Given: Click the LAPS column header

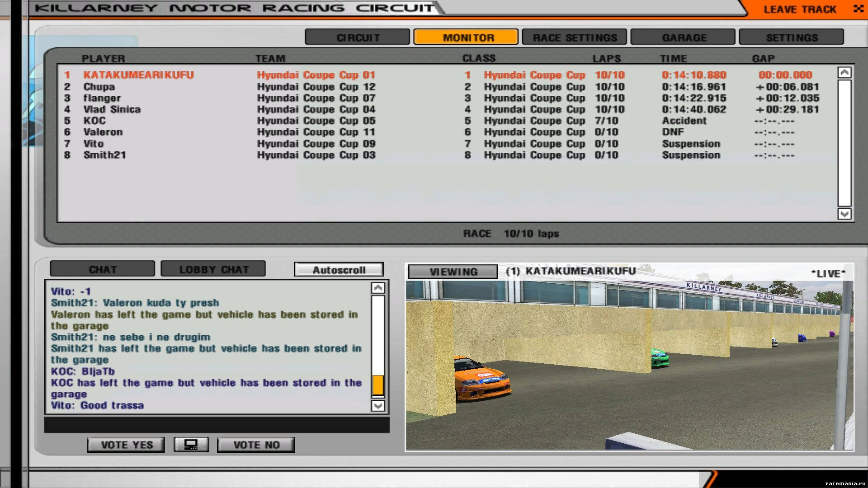Looking at the screenshot, I should 606,58.
